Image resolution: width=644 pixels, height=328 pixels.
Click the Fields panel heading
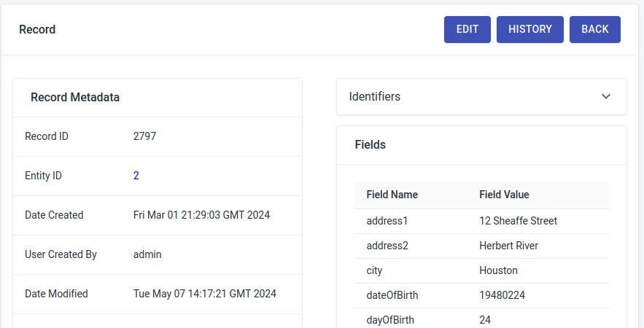click(x=371, y=144)
